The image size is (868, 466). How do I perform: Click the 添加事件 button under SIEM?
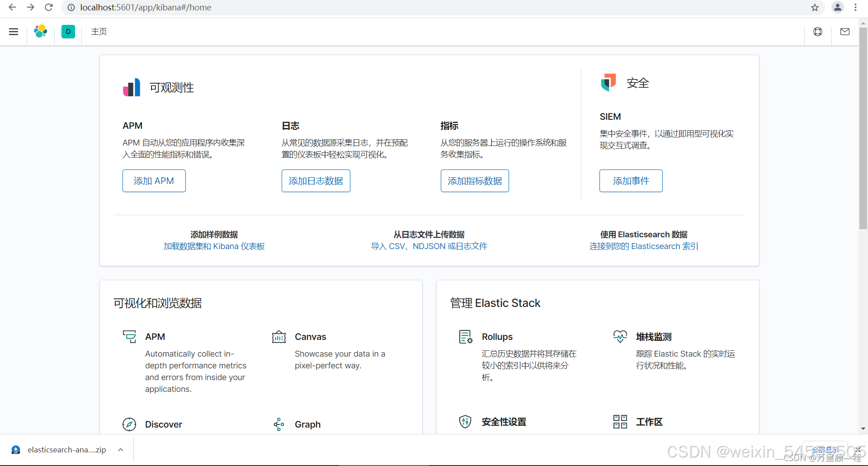pos(631,180)
